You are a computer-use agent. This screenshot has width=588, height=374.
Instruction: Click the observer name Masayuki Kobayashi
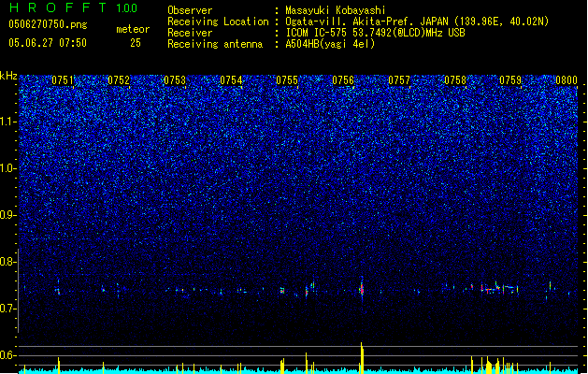pyautogui.click(x=336, y=10)
